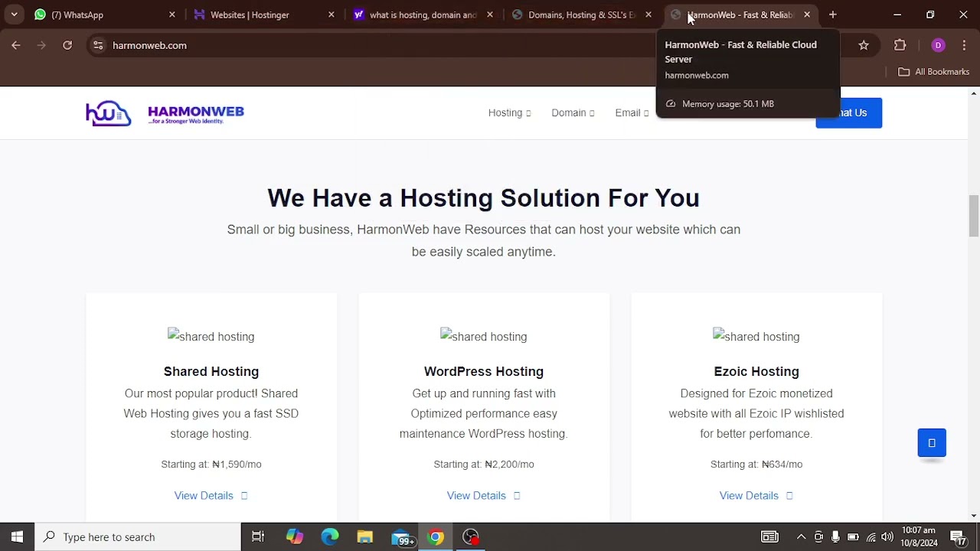Screen dimensions: 980x551
Task: Open the taskbar clock and date
Action: 919,536
